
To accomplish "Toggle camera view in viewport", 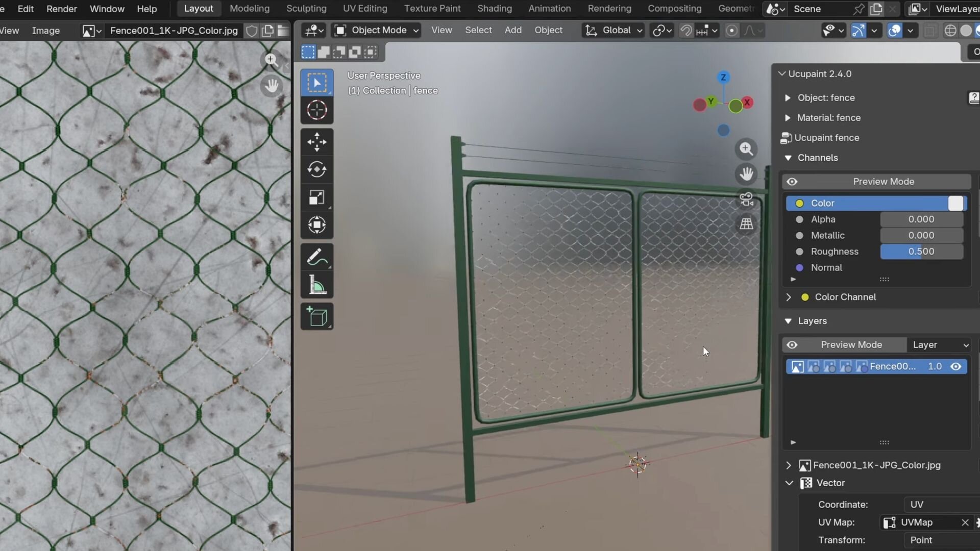I will tap(746, 199).
